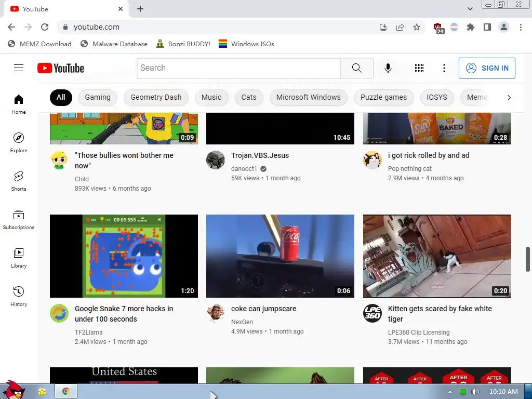The image size is (532, 399).
Task: Select the Cats filter chip
Action: click(249, 97)
